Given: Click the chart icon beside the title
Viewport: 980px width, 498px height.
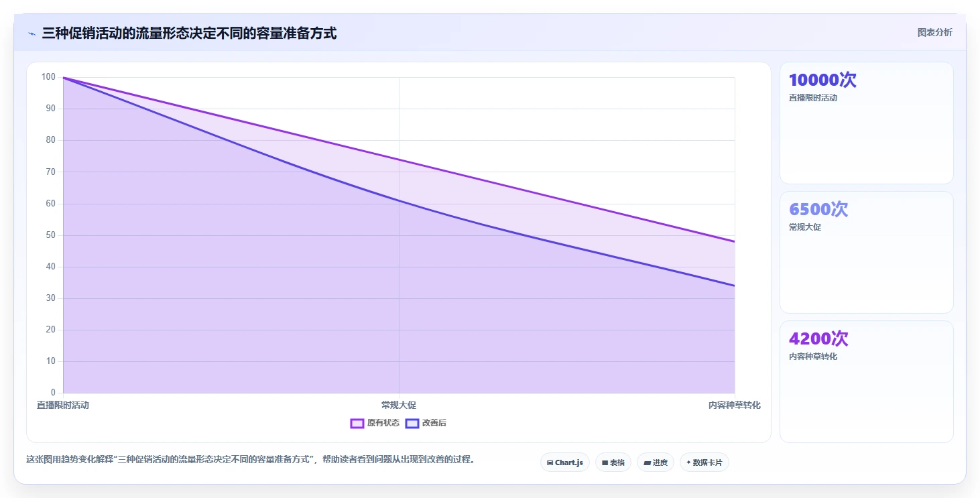Looking at the screenshot, I should (x=32, y=34).
